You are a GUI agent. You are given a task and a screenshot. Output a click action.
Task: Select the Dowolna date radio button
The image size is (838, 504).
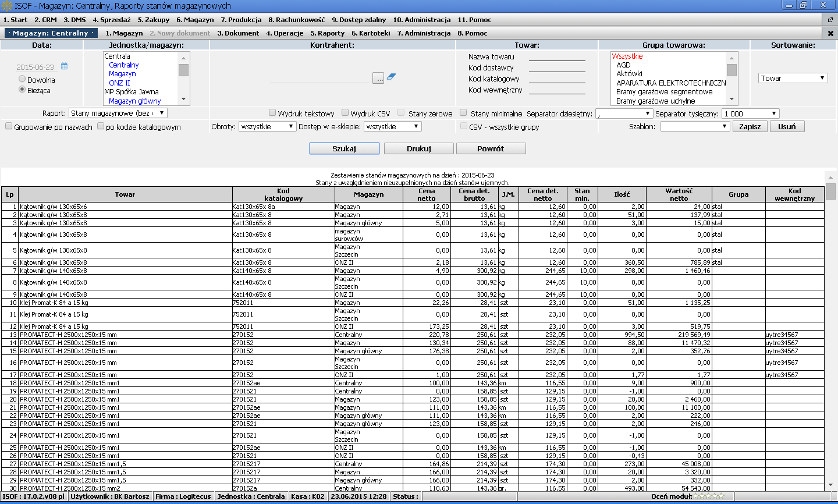(x=22, y=79)
